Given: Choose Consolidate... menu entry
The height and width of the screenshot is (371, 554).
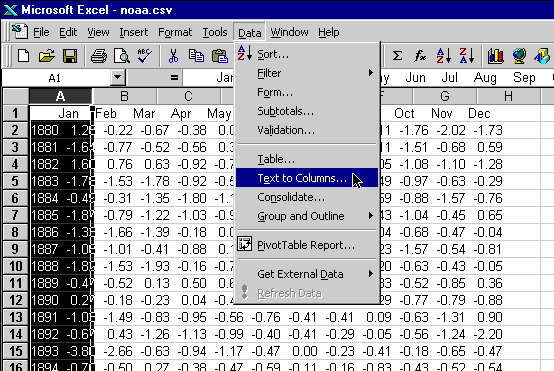Looking at the screenshot, I should point(307,197).
